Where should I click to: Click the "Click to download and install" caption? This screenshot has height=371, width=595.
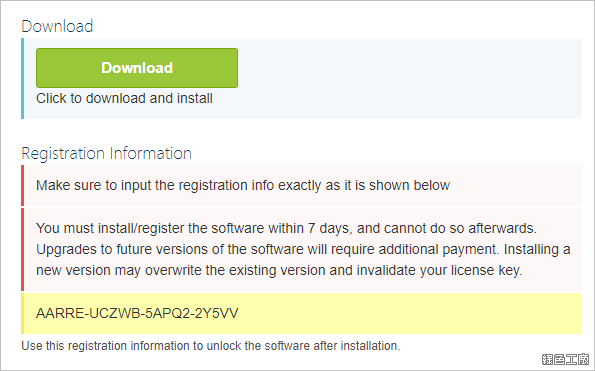[x=124, y=98]
